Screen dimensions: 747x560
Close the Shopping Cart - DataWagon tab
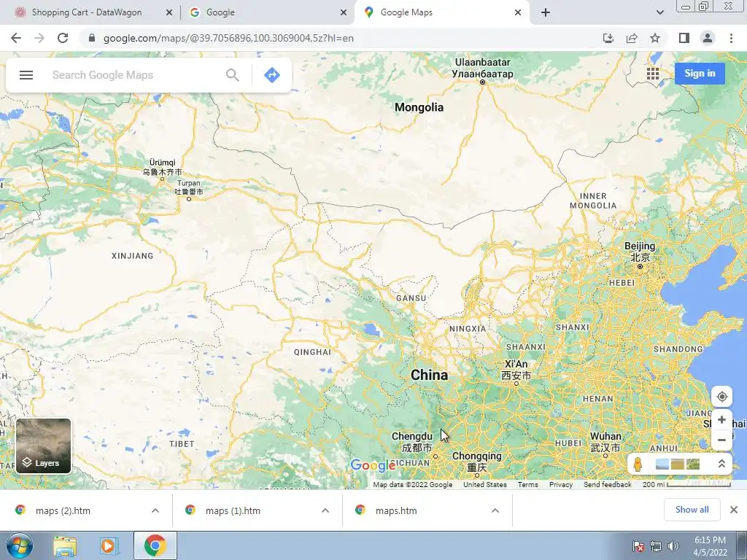169,13
